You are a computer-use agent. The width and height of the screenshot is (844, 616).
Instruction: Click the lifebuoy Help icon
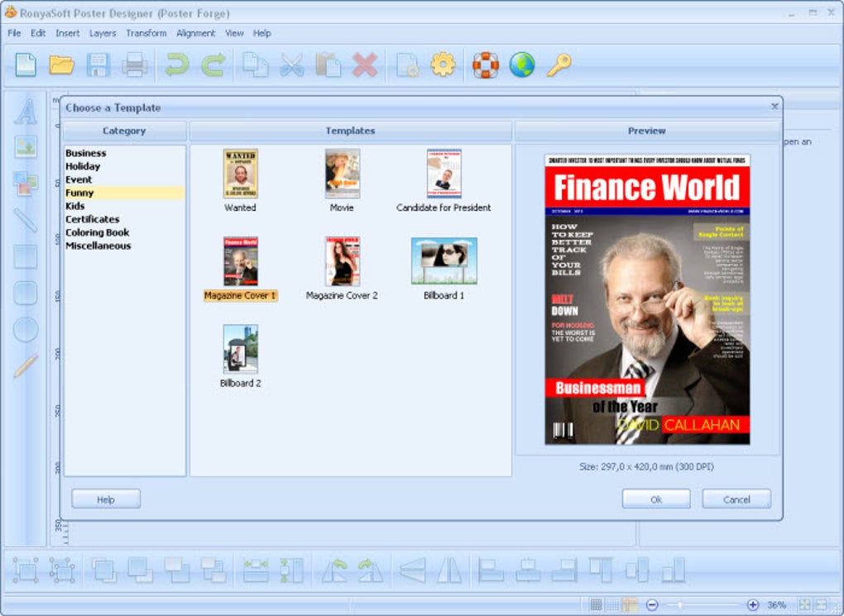point(486,65)
